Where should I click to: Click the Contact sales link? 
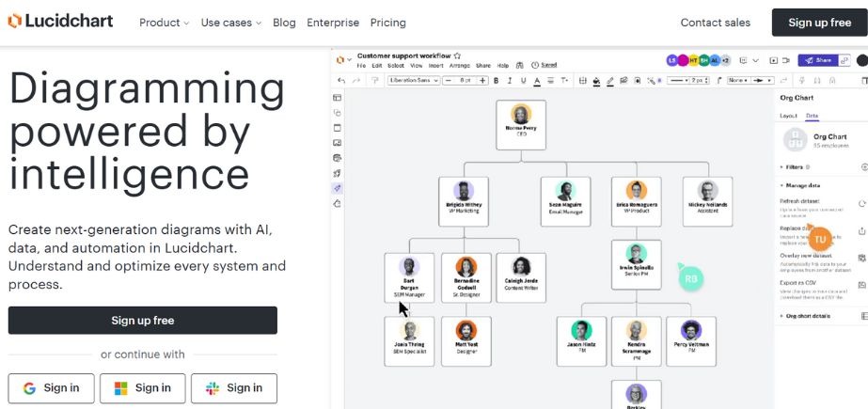[x=716, y=23]
